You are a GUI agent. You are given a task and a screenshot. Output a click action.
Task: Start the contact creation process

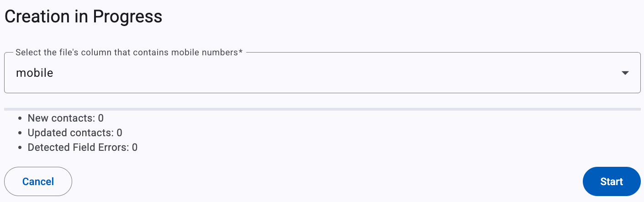612,181
